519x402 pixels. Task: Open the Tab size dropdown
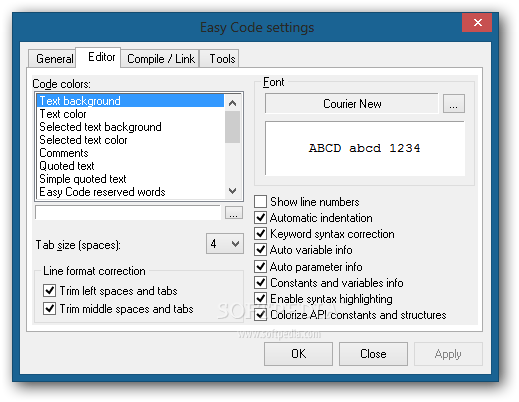pos(225,244)
